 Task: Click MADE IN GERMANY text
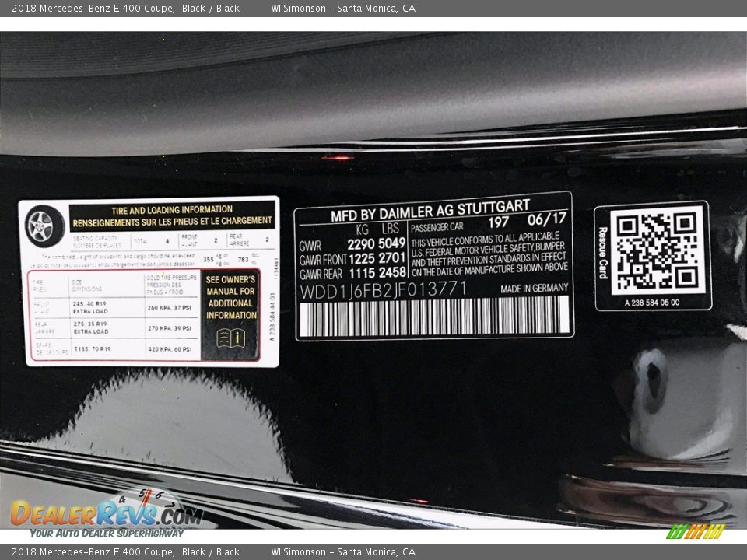(x=534, y=288)
